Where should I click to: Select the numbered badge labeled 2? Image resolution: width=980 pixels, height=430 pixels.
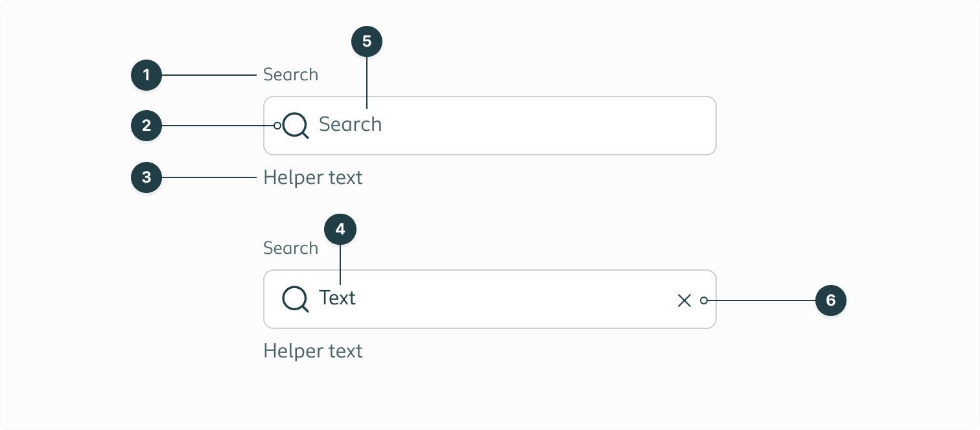[x=146, y=125]
